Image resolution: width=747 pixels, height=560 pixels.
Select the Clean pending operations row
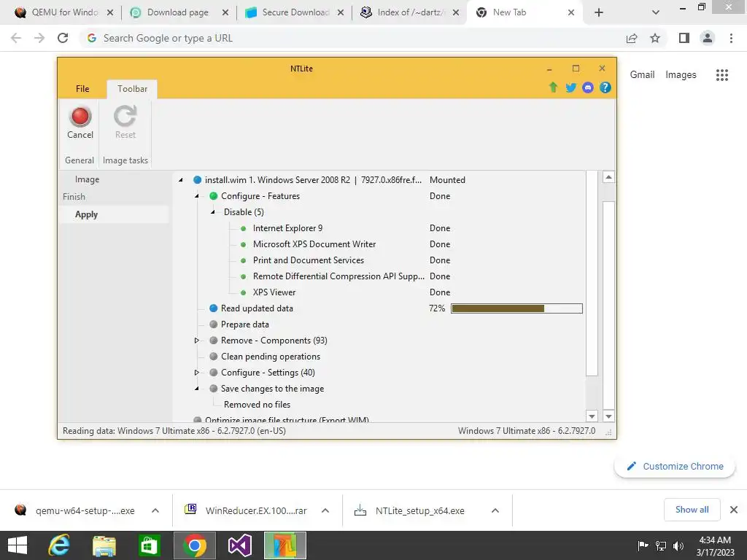270,357
